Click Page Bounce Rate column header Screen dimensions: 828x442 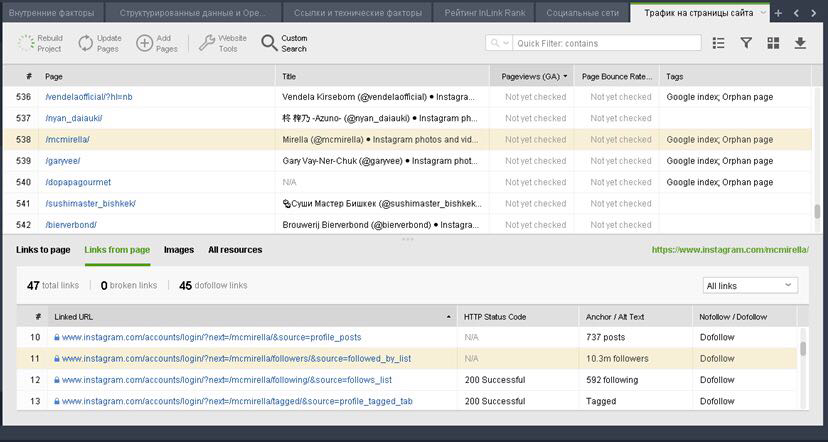click(x=617, y=77)
